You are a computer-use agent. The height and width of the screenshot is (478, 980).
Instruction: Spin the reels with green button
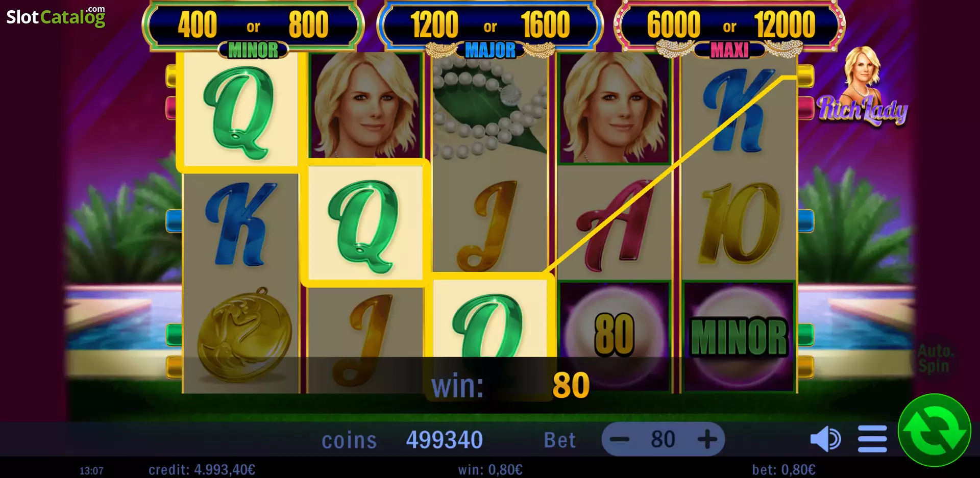tap(934, 430)
